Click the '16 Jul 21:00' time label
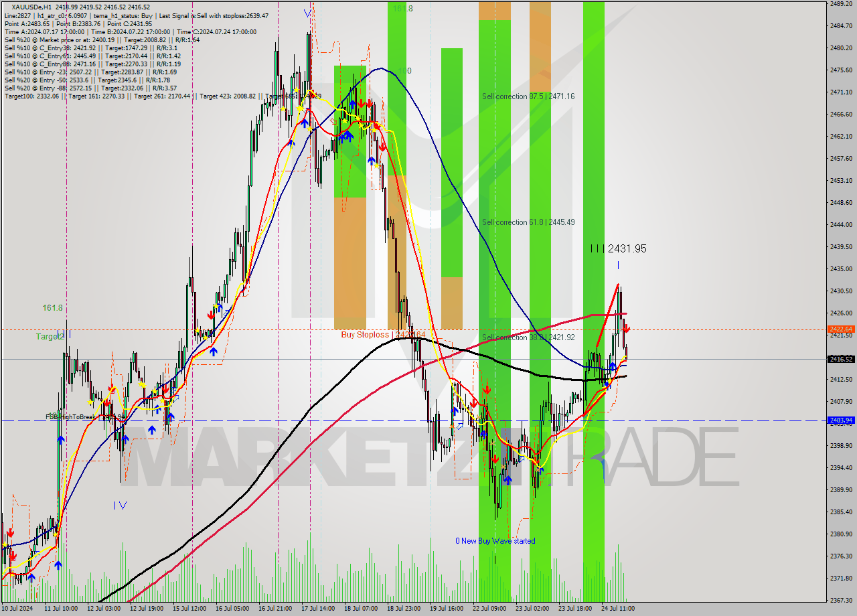This screenshot has width=857, height=616. tap(275, 609)
